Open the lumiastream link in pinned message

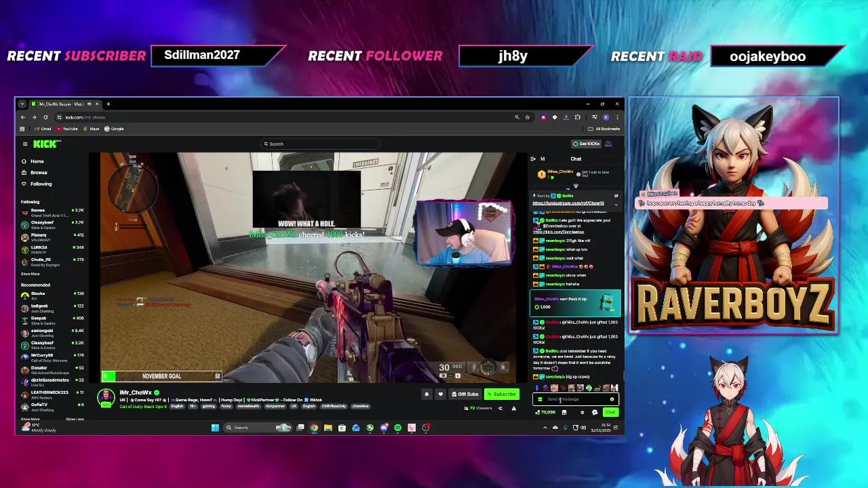pyautogui.click(x=568, y=203)
